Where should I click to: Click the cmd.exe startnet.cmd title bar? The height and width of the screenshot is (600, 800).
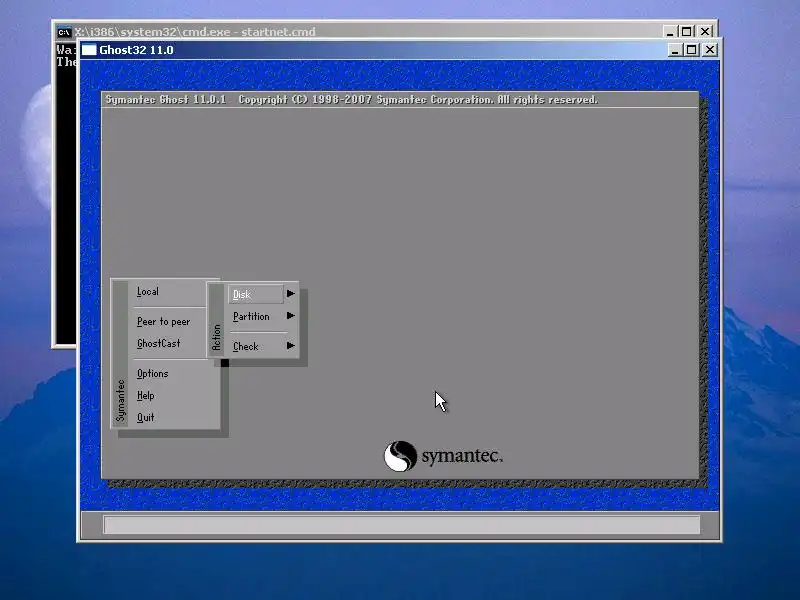385,32
